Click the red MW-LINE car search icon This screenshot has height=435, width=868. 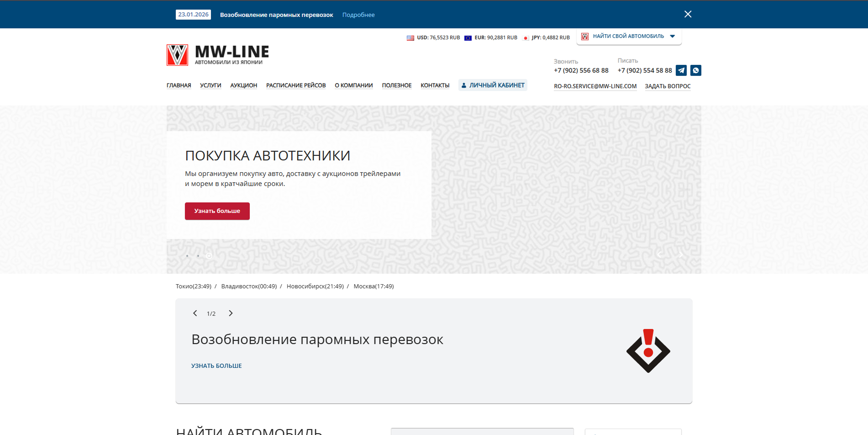point(585,36)
